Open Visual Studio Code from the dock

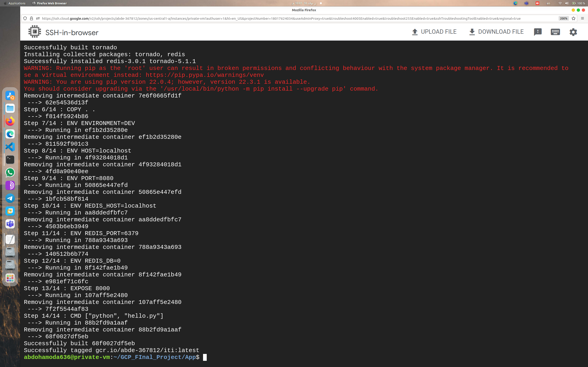[10, 147]
